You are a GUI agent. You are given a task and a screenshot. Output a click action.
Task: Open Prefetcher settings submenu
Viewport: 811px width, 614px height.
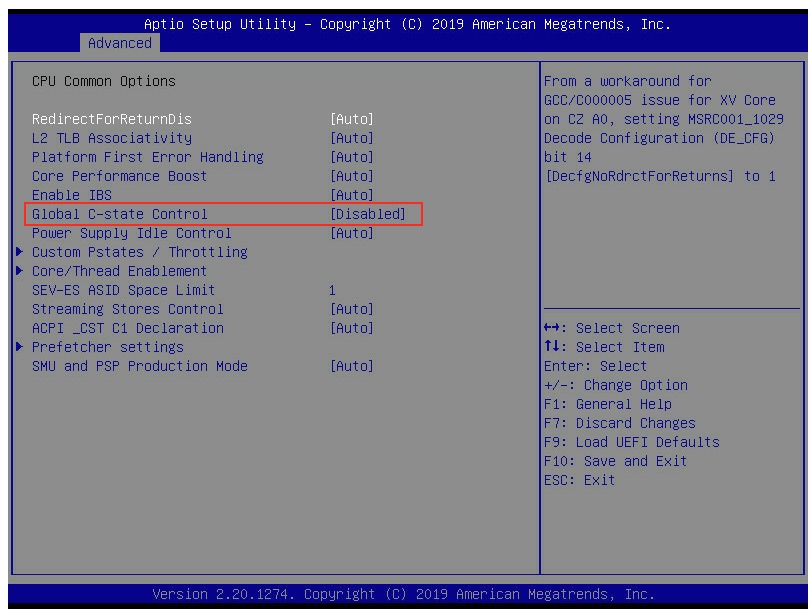108,347
